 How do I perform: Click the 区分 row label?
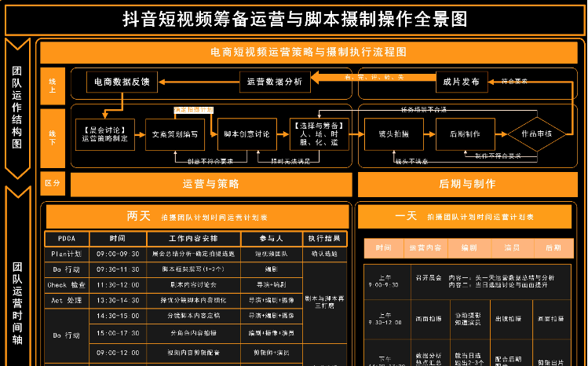coord(53,183)
